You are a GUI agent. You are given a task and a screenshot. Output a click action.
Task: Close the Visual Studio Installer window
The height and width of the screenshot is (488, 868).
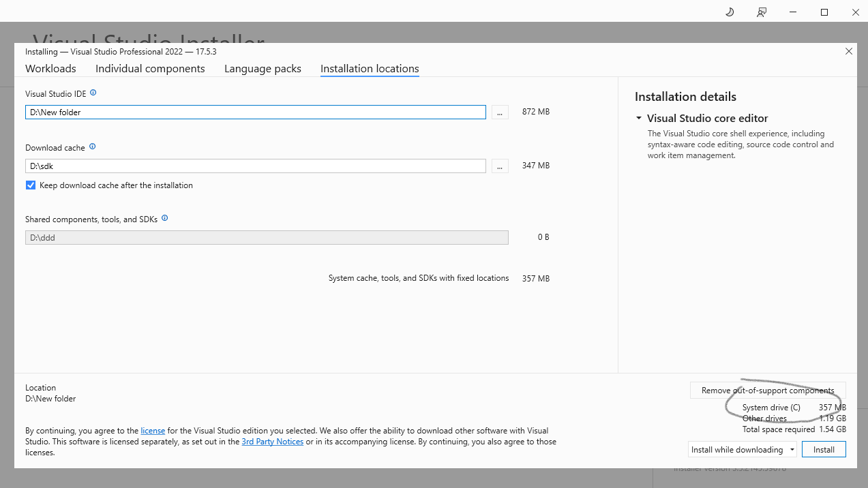pyautogui.click(x=855, y=12)
